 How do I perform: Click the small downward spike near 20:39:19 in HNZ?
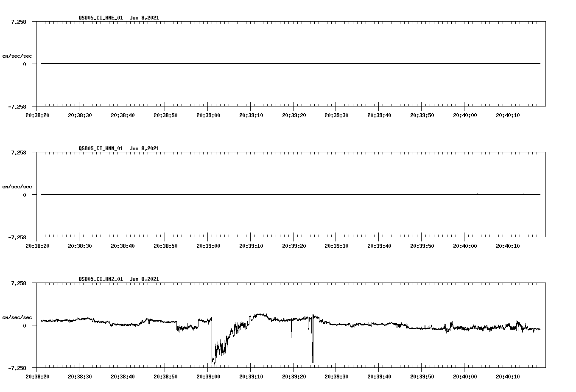tap(291, 328)
